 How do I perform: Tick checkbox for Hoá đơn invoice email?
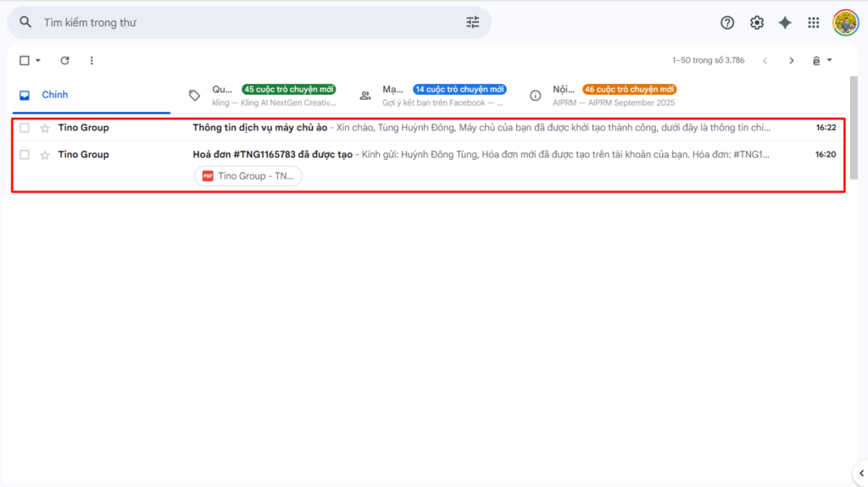25,155
